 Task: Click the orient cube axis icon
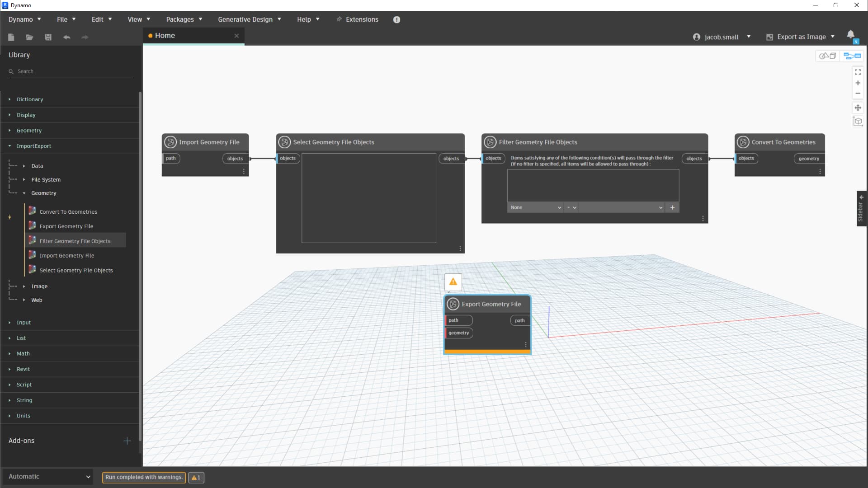coord(858,121)
